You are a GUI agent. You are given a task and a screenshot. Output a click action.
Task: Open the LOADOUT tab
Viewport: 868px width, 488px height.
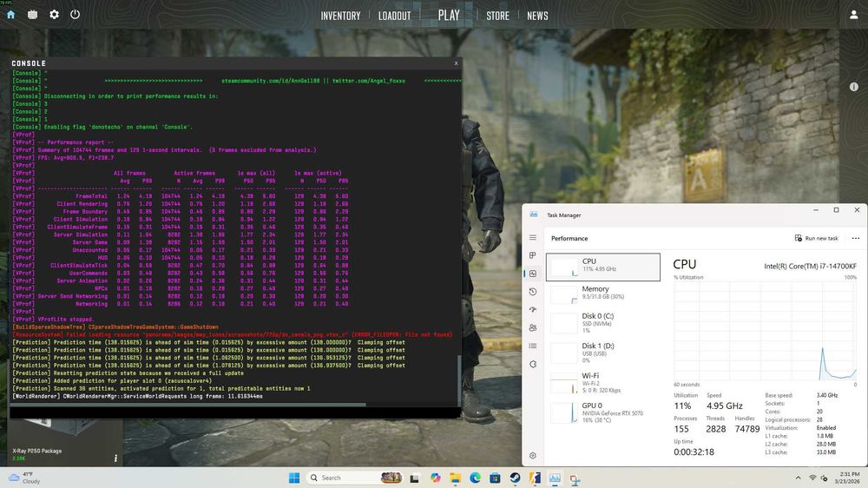[395, 16]
